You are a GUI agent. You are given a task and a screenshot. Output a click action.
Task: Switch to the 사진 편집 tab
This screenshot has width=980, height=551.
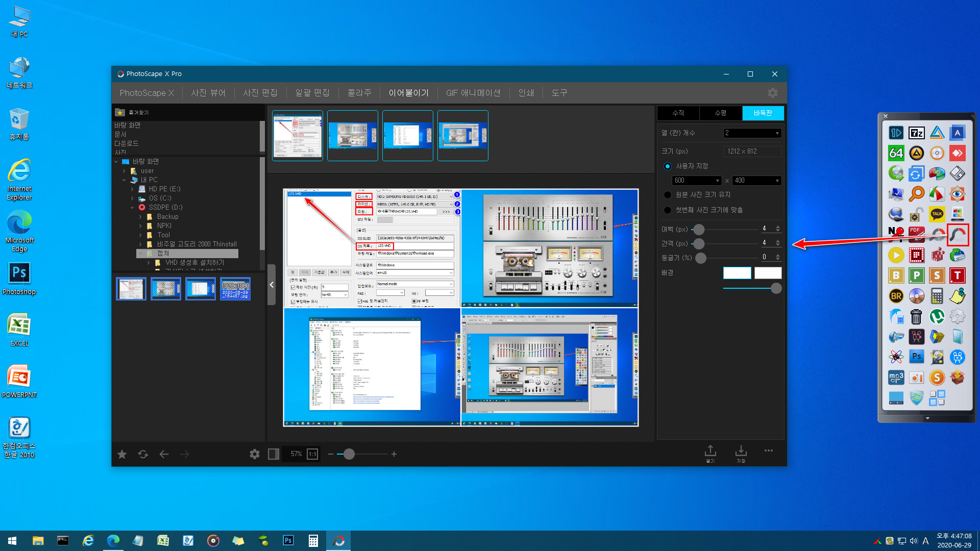pyautogui.click(x=260, y=93)
